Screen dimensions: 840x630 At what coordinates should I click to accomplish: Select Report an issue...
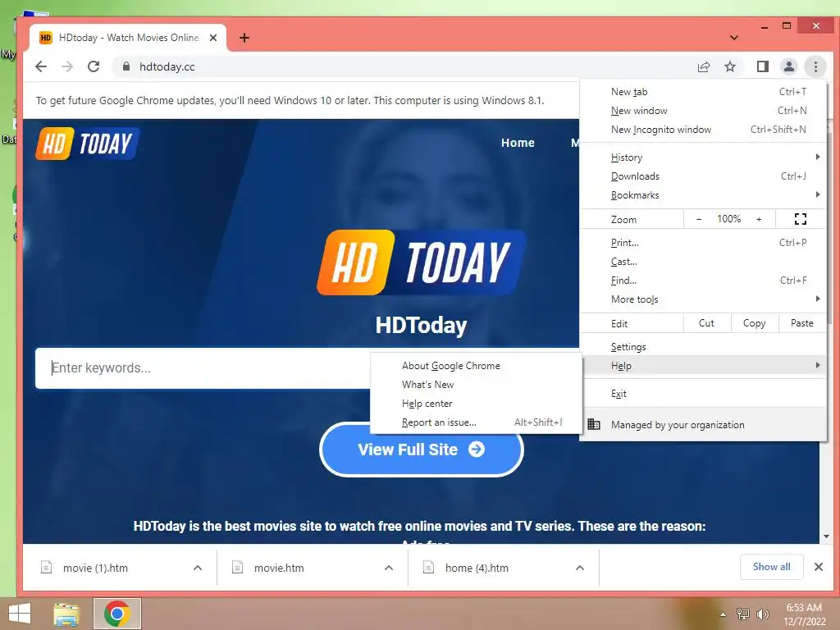[x=476, y=422]
